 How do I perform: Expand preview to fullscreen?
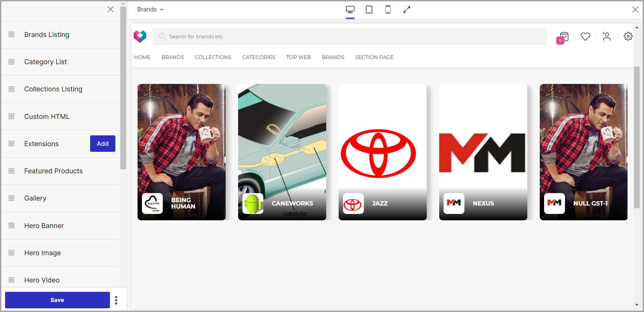(x=407, y=10)
